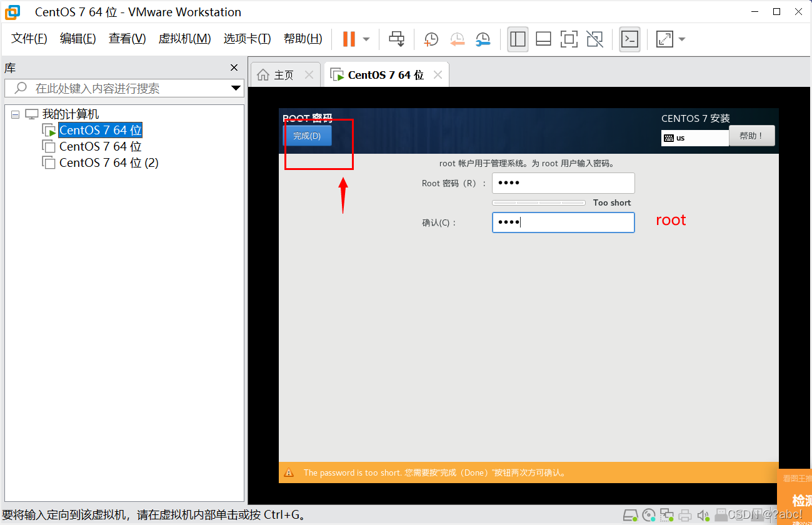Image resolution: width=812 pixels, height=525 pixels.
Task: Click the library search input field
Action: [124, 88]
